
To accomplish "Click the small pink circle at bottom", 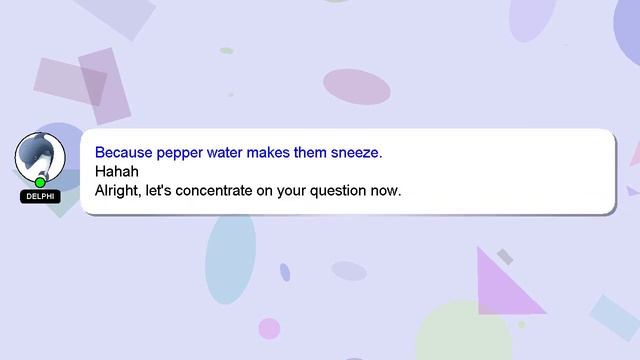I will pos(269,329).
